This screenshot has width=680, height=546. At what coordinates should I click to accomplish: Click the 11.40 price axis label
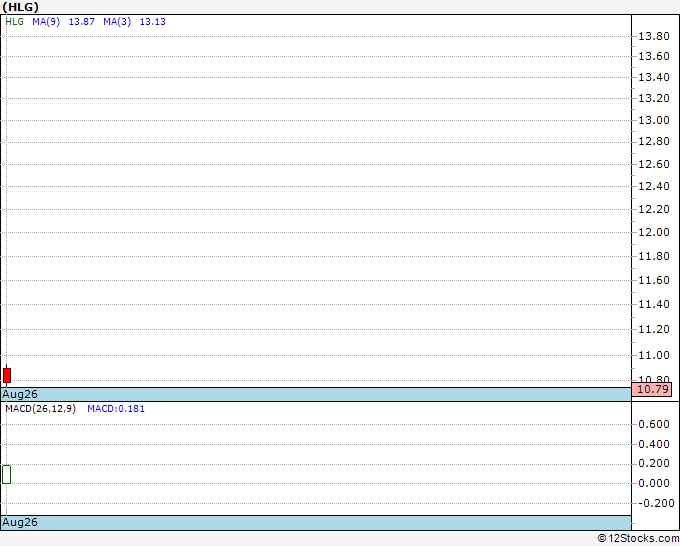[654, 304]
